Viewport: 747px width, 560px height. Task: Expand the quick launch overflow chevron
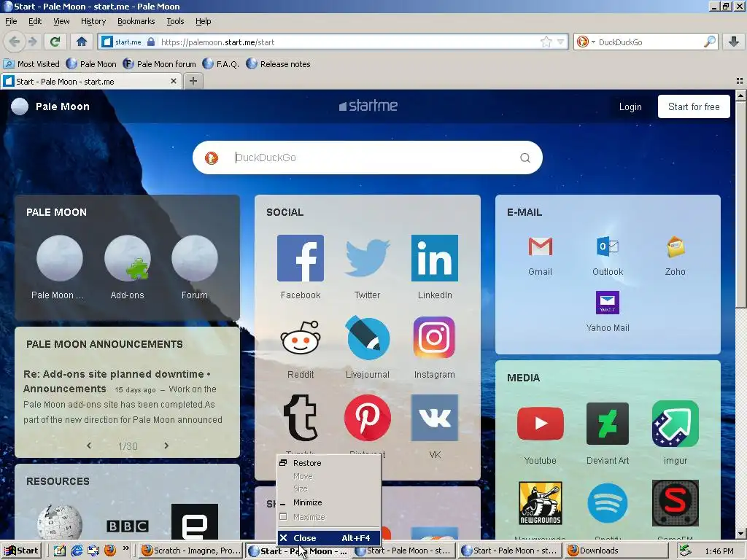pyautogui.click(x=125, y=548)
